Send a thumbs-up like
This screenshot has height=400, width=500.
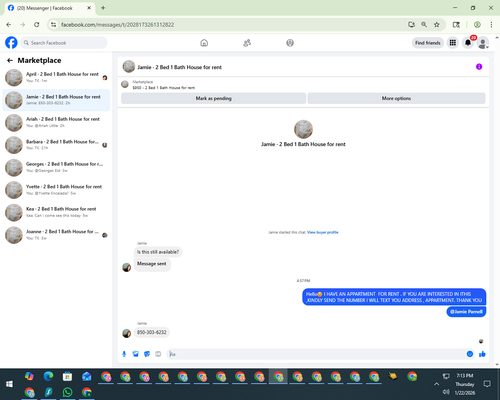(482, 354)
